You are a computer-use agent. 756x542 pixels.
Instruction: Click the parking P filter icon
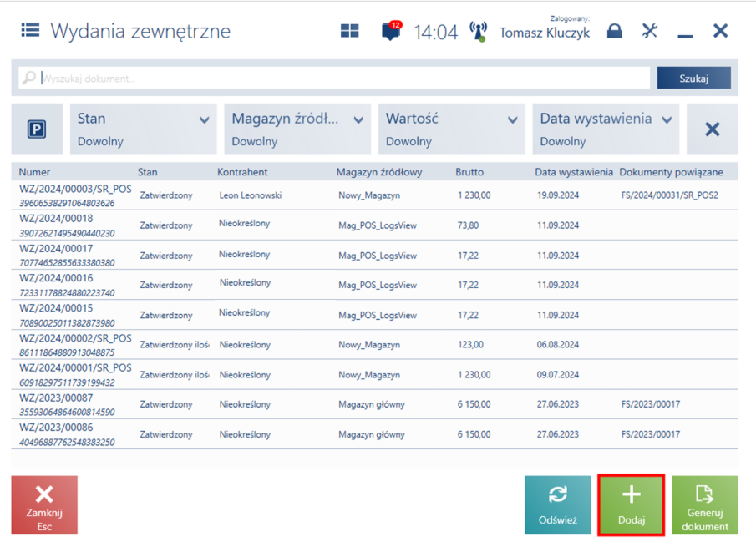[37, 129]
